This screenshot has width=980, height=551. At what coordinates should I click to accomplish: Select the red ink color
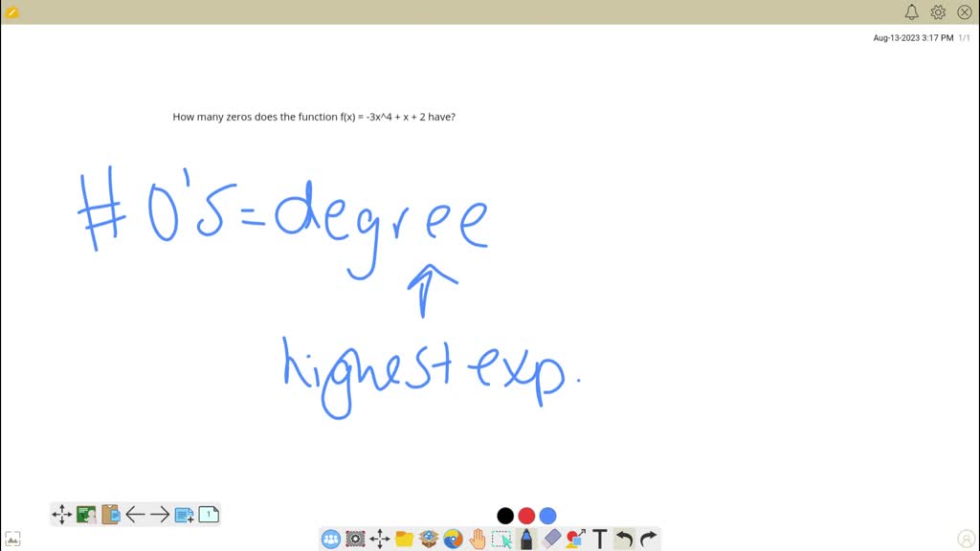click(x=526, y=516)
